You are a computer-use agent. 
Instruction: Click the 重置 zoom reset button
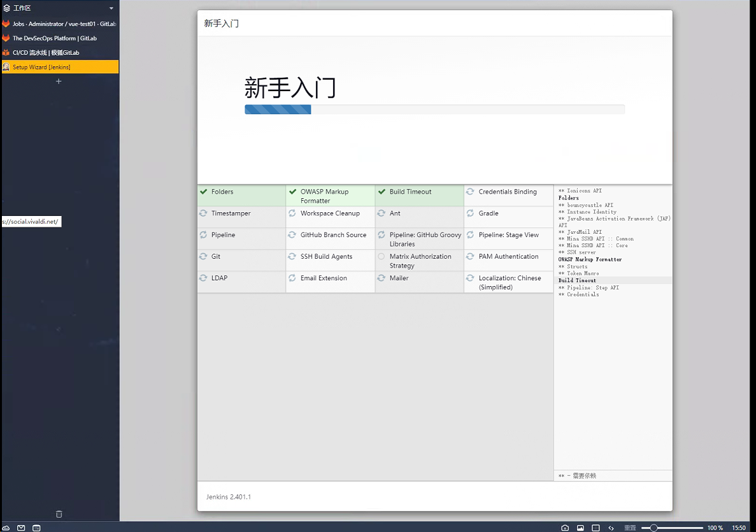point(630,528)
